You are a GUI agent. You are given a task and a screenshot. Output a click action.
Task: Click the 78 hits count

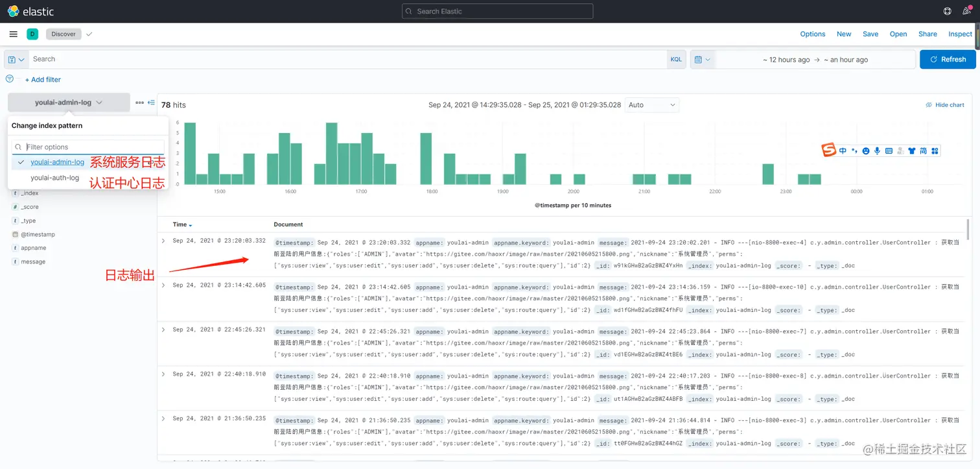[174, 104]
